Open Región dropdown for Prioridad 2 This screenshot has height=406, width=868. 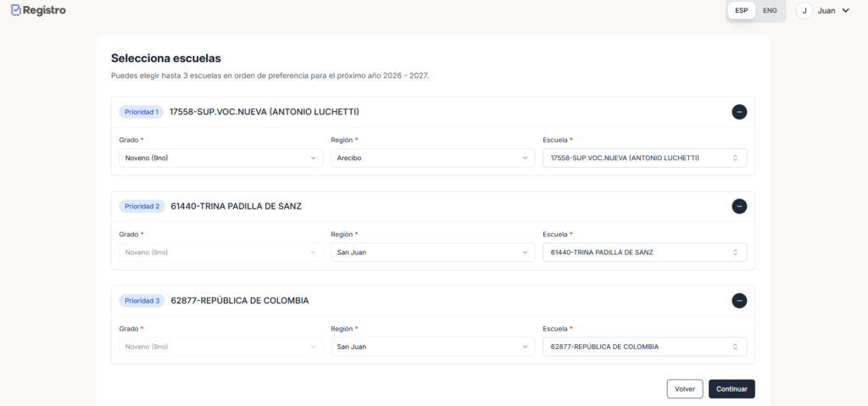432,252
